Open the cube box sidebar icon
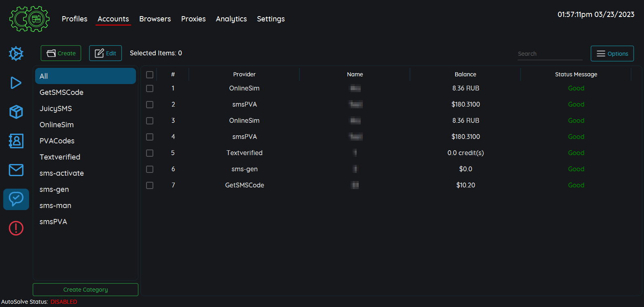Viewport: 644px width, 307px height. pyautogui.click(x=16, y=112)
